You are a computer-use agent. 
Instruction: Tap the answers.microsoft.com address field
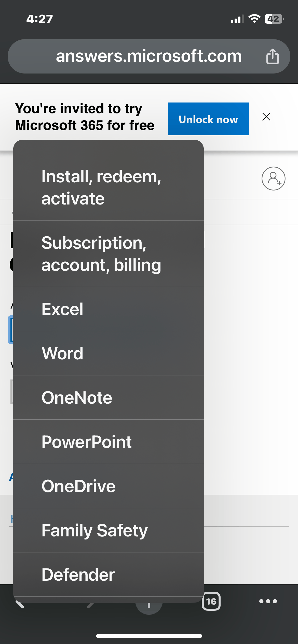[x=149, y=56]
